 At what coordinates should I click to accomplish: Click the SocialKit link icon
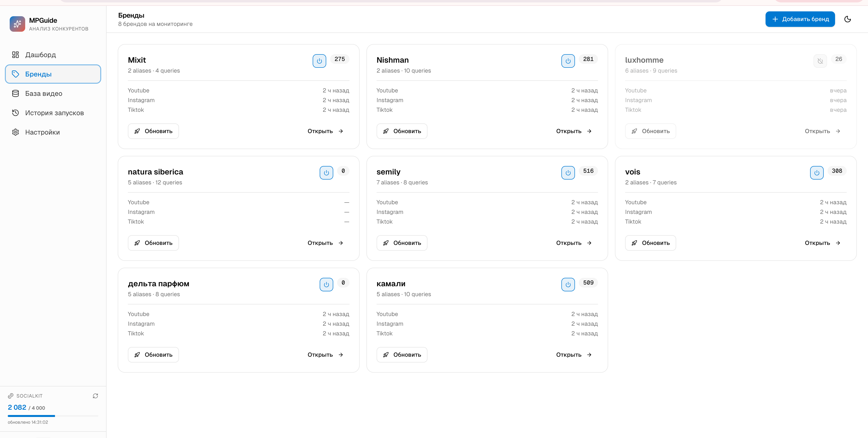pos(11,396)
